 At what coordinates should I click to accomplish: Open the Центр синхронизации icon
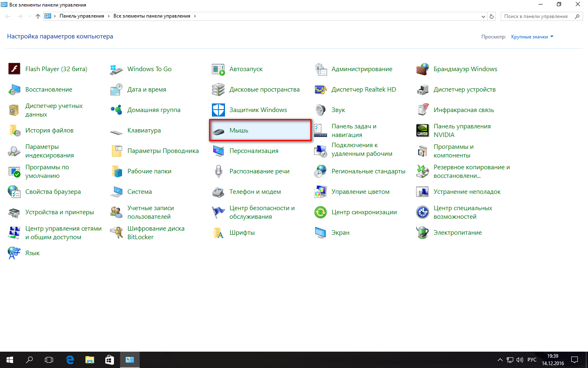pyautogui.click(x=321, y=212)
